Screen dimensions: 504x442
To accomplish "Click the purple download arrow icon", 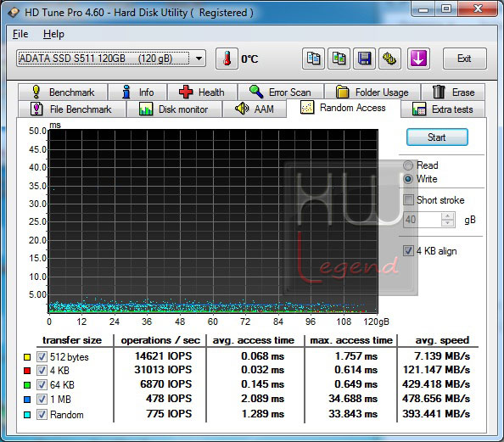I will click(418, 59).
